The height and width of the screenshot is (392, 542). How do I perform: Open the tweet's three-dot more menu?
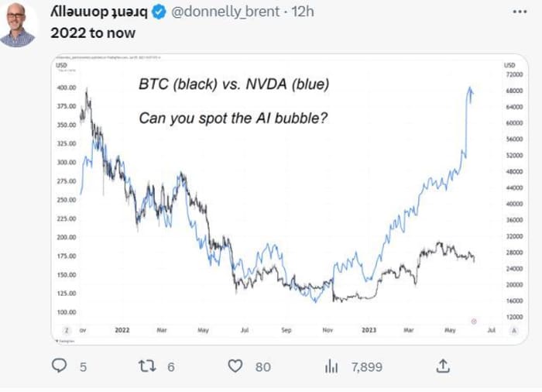tap(520, 12)
